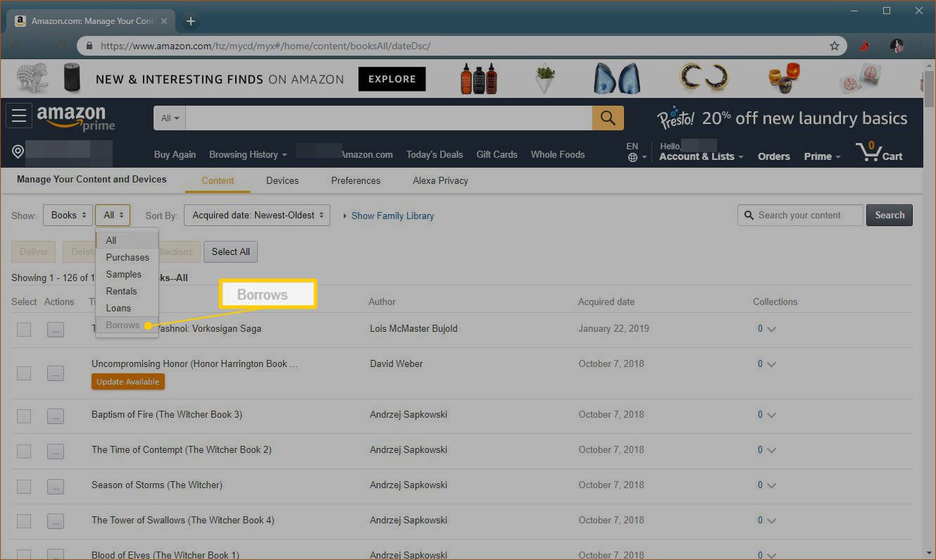Click the Search your content field
The width and height of the screenshot is (936, 560).
click(x=800, y=216)
